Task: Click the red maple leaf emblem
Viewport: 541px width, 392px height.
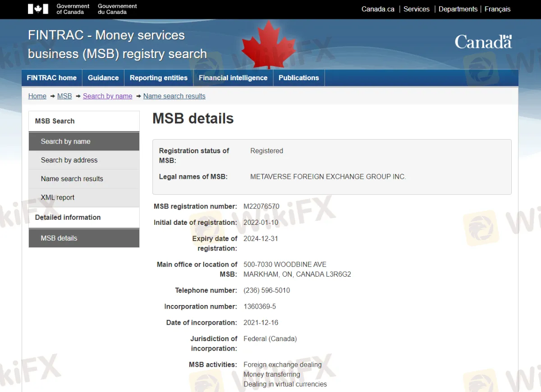Action: click(x=269, y=46)
